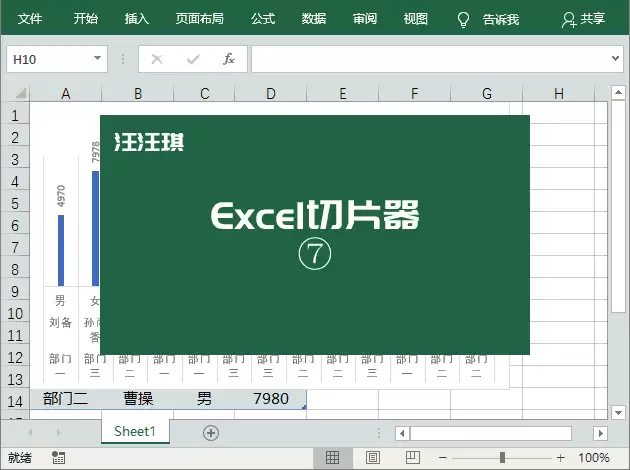Click the confirm checkmark formula icon
This screenshot has width=630, height=470.
193,59
